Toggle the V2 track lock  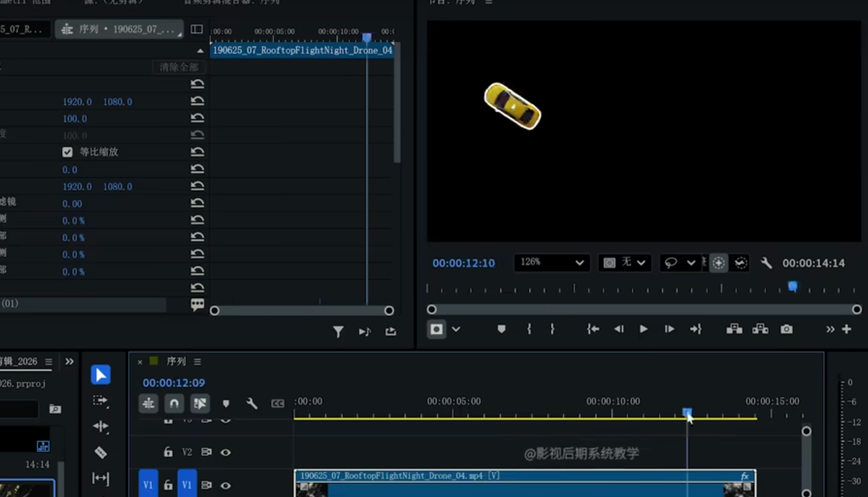[168, 452]
